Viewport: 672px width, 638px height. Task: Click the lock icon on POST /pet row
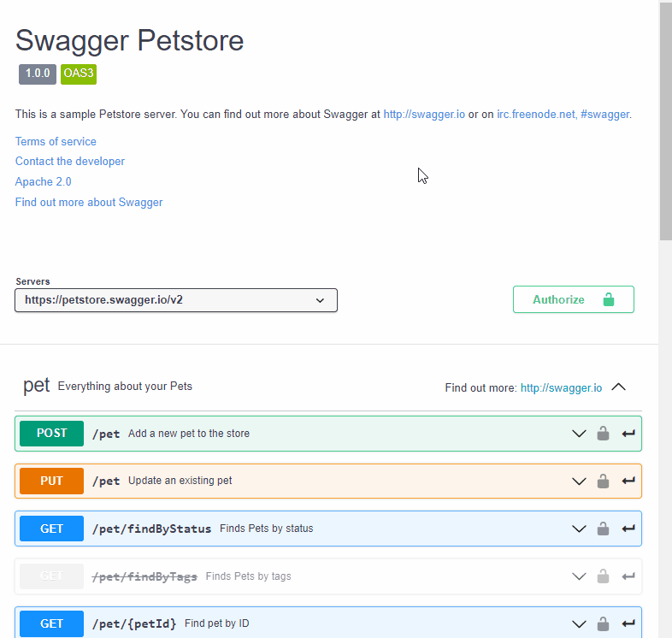[x=603, y=434]
